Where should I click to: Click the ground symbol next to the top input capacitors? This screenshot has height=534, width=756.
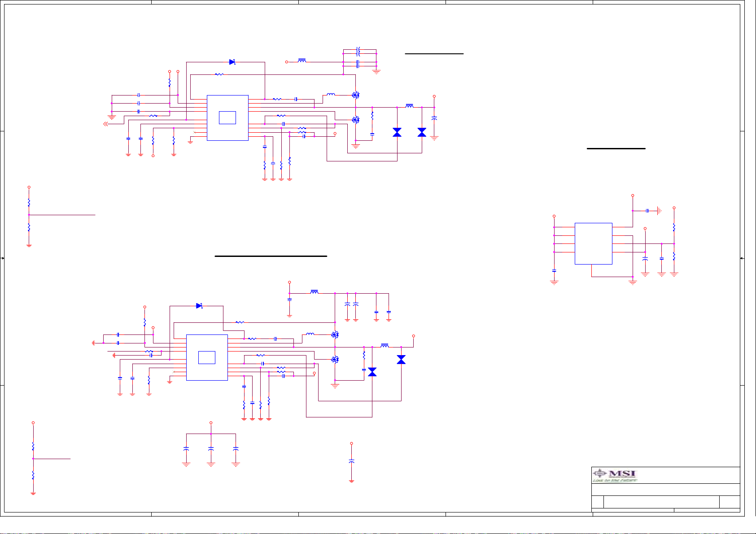pyautogui.click(x=376, y=71)
